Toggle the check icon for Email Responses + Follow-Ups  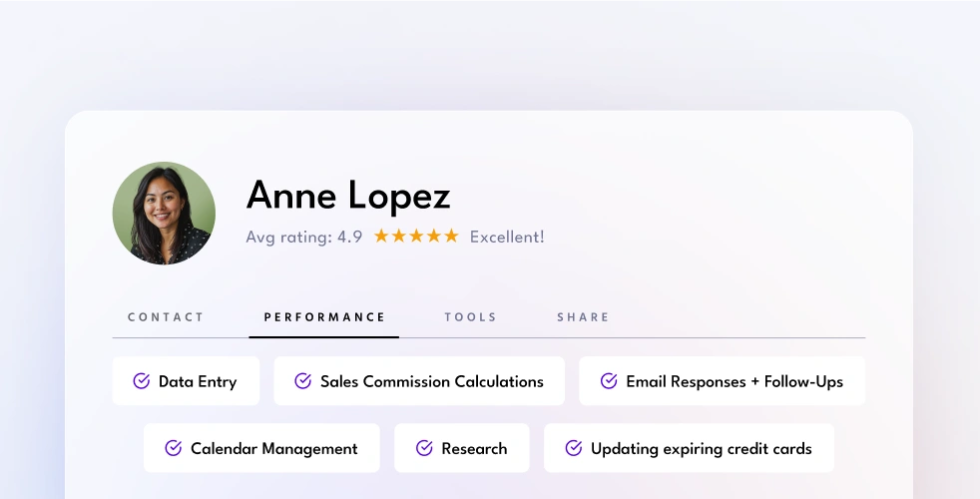(609, 381)
